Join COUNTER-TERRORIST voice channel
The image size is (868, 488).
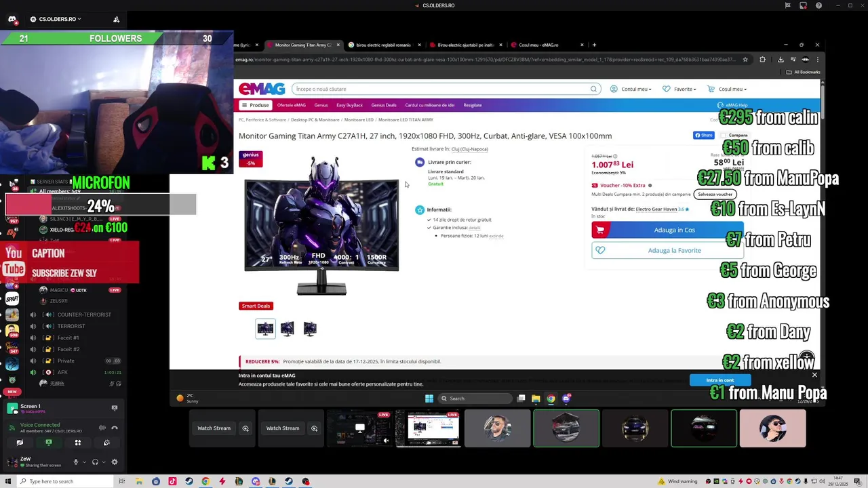click(x=75, y=314)
